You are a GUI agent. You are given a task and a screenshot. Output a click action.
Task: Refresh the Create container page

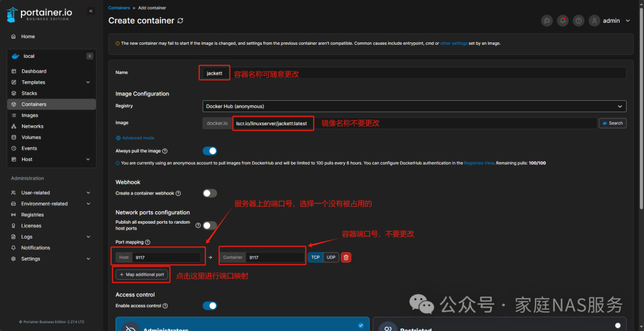tap(180, 20)
